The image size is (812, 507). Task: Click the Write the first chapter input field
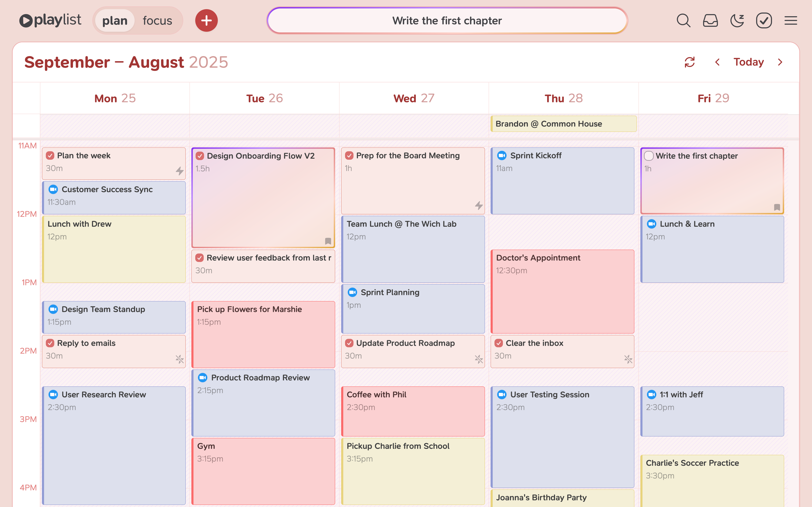pos(447,20)
